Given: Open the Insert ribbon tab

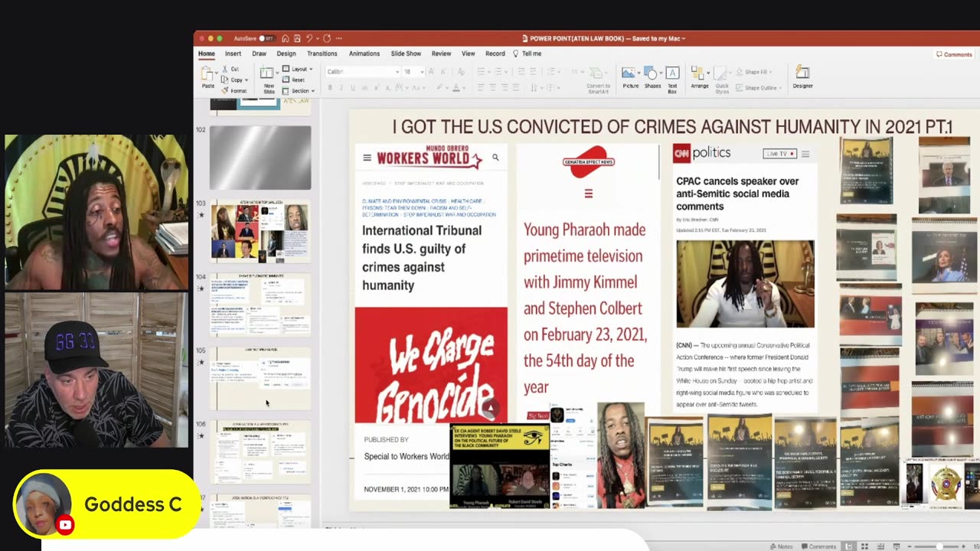Looking at the screenshot, I should coord(233,54).
